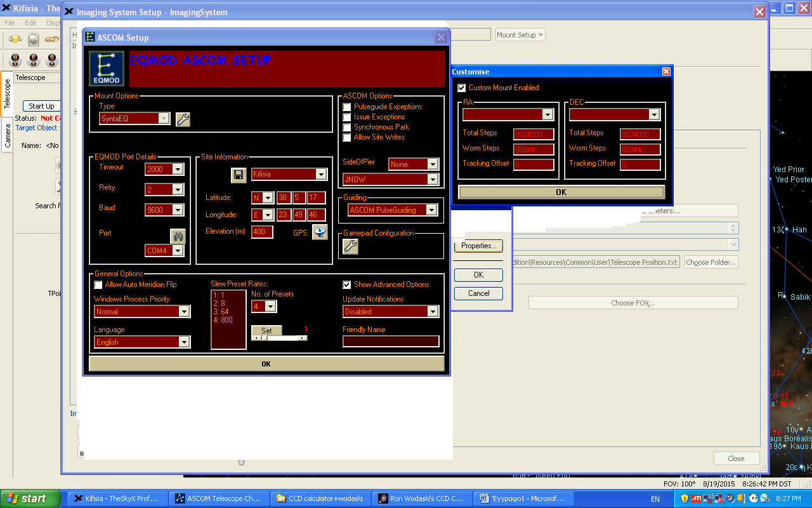
Task: Open Gamepad Configuration wrench icon
Action: point(350,246)
